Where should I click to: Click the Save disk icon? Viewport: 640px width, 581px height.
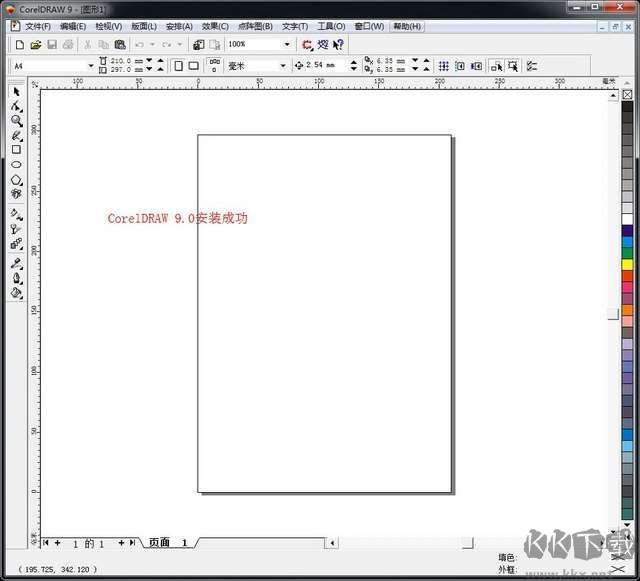52,45
